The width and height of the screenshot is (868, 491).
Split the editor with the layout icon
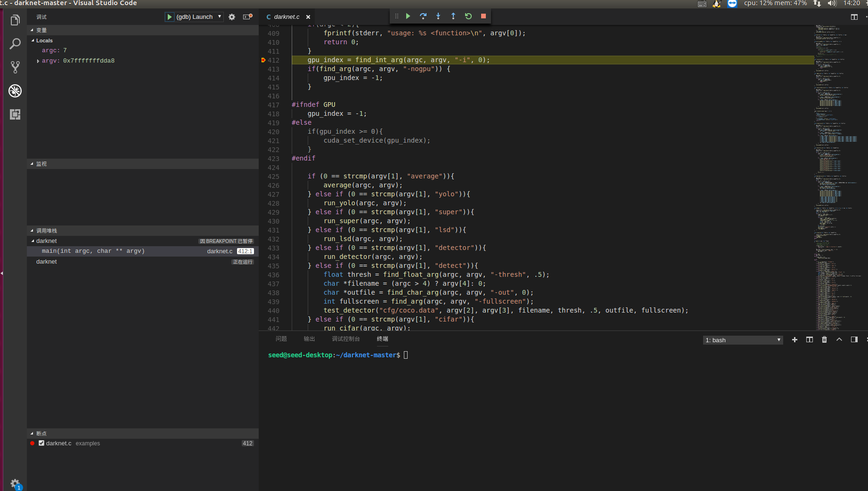854,17
